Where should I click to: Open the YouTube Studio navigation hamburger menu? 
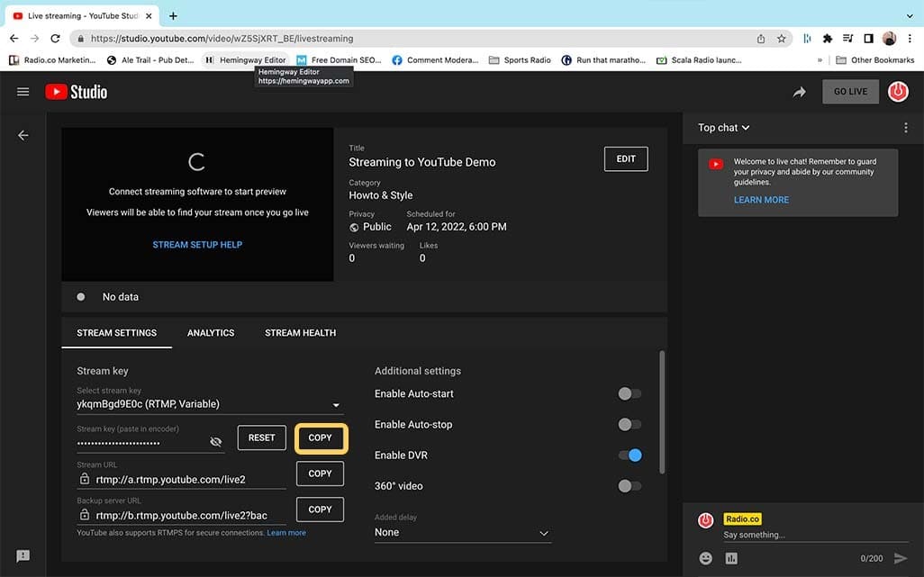23,91
